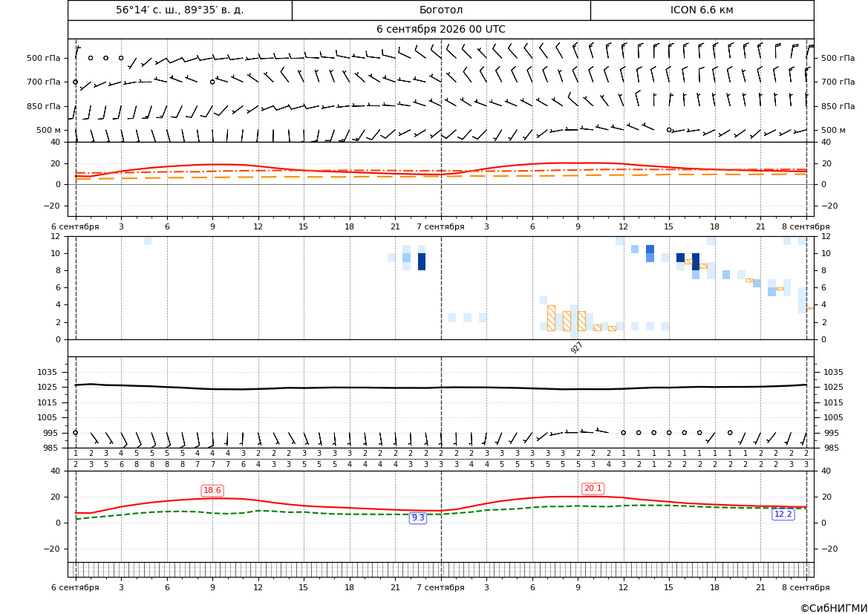Click the ICON 6.6 км model label

[702, 10]
